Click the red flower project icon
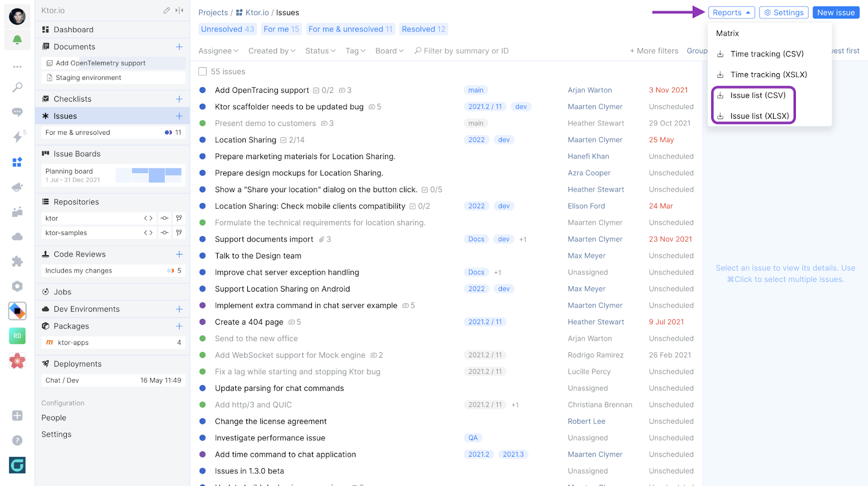Screen dimensions: 868x486 tap(17, 361)
